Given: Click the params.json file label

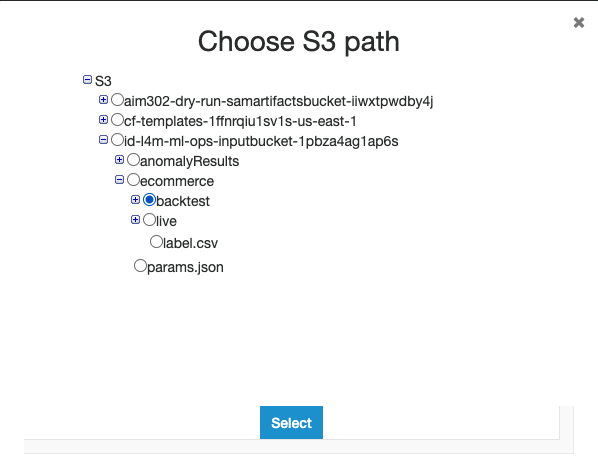Looking at the screenshot, I should pos(185,267).
